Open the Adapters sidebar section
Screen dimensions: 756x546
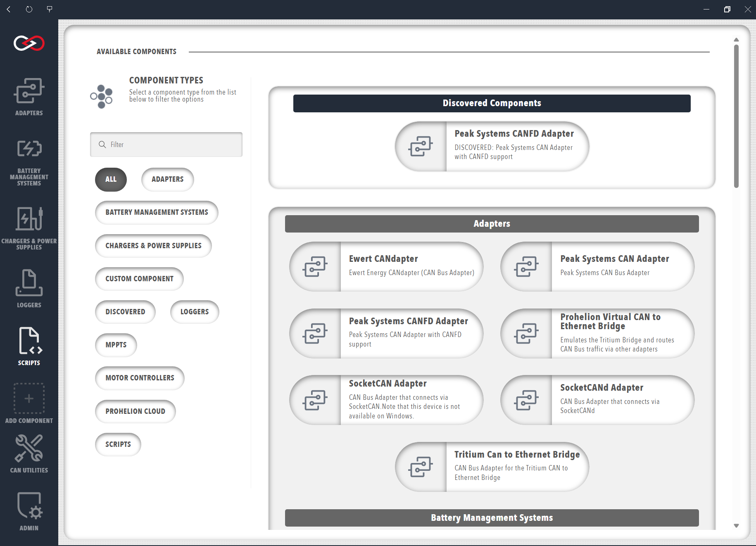29,97
